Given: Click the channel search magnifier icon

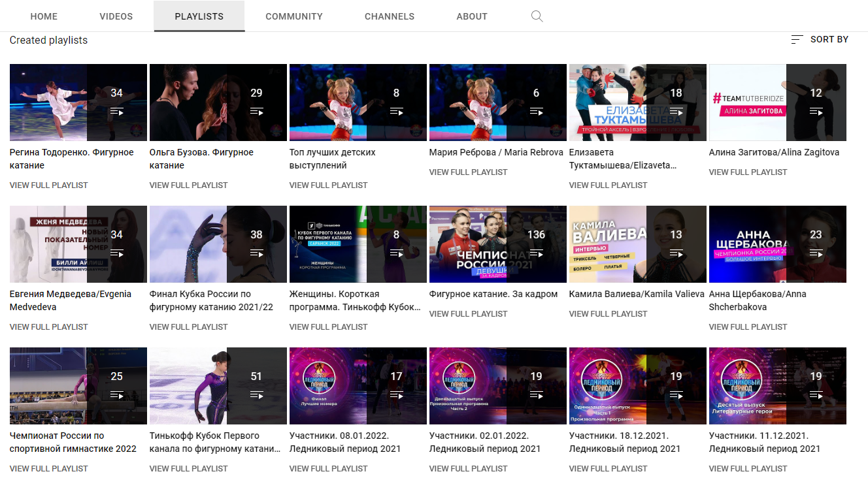Looking at the screenshot, I should [537, 16].
